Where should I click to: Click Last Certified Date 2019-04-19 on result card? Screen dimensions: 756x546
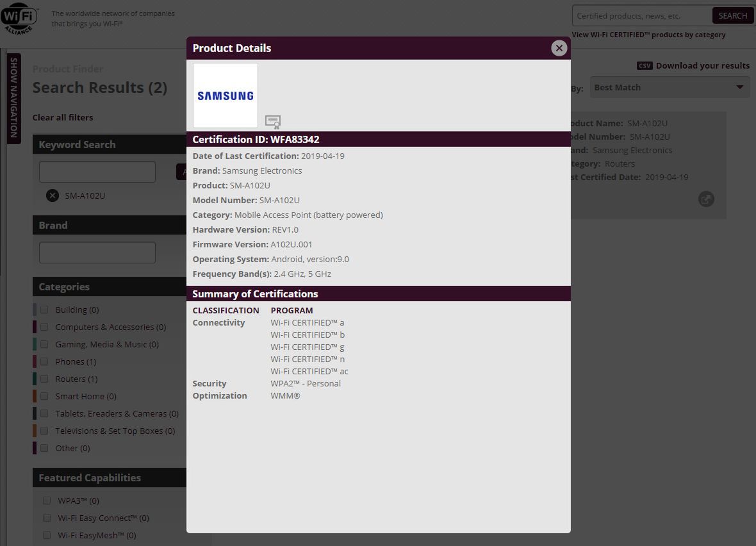(x=630, y=177)
